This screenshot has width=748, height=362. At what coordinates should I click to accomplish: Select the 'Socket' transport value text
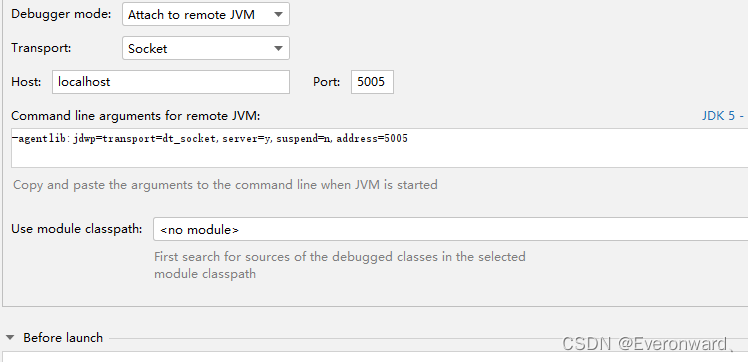(147, 49)
